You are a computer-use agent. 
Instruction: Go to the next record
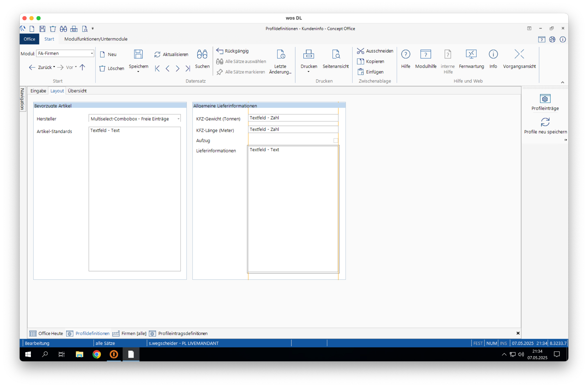pyautogui.click(x=178, y=68)
